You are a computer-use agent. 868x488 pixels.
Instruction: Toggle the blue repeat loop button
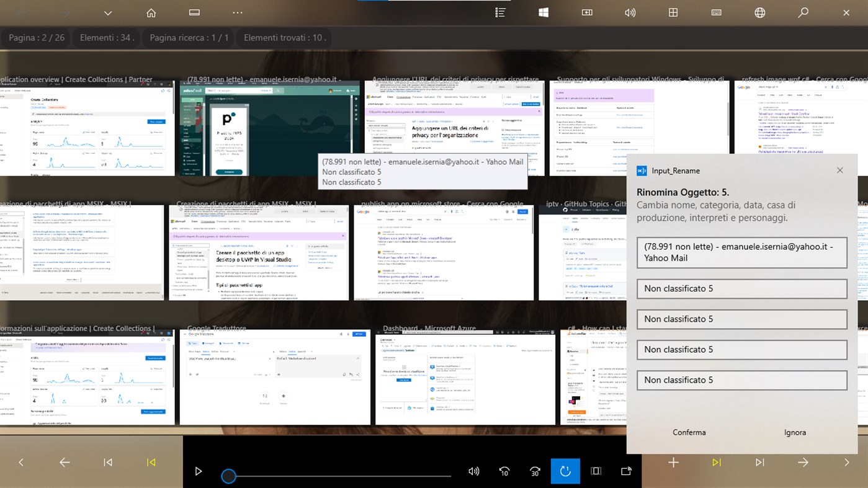point(565,471)
